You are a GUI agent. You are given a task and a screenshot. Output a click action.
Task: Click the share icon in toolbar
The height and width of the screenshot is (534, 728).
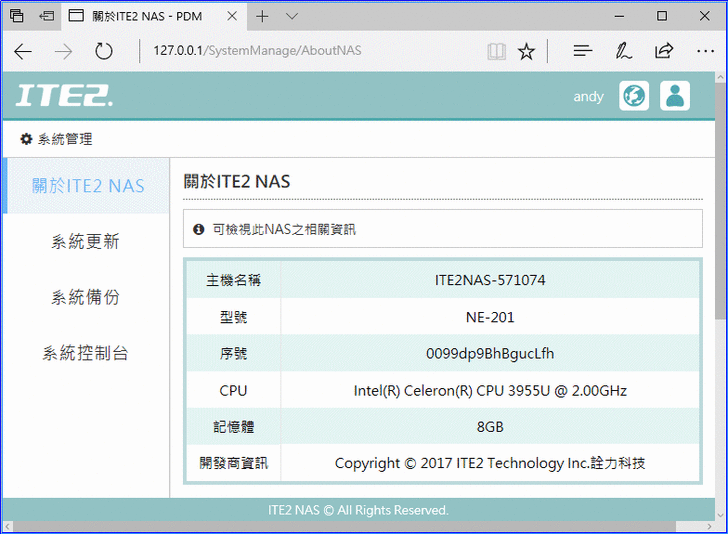(x=664, y=51)
